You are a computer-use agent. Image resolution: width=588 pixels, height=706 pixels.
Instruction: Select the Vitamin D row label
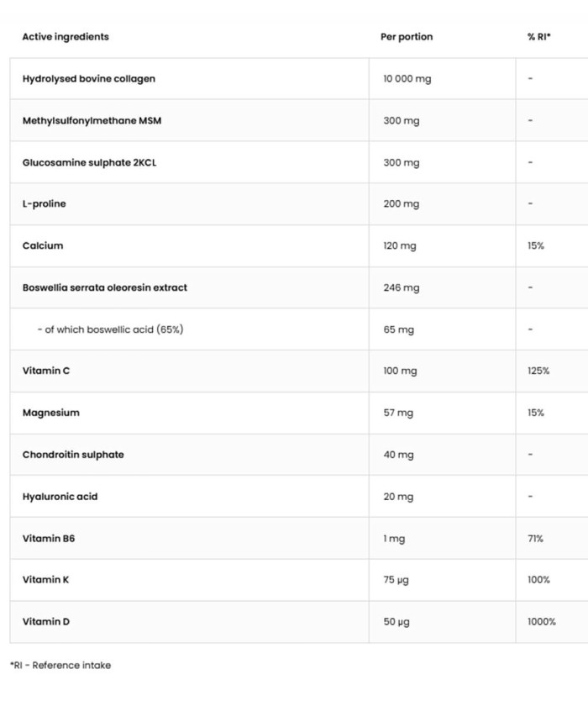[x=46, y=622]
